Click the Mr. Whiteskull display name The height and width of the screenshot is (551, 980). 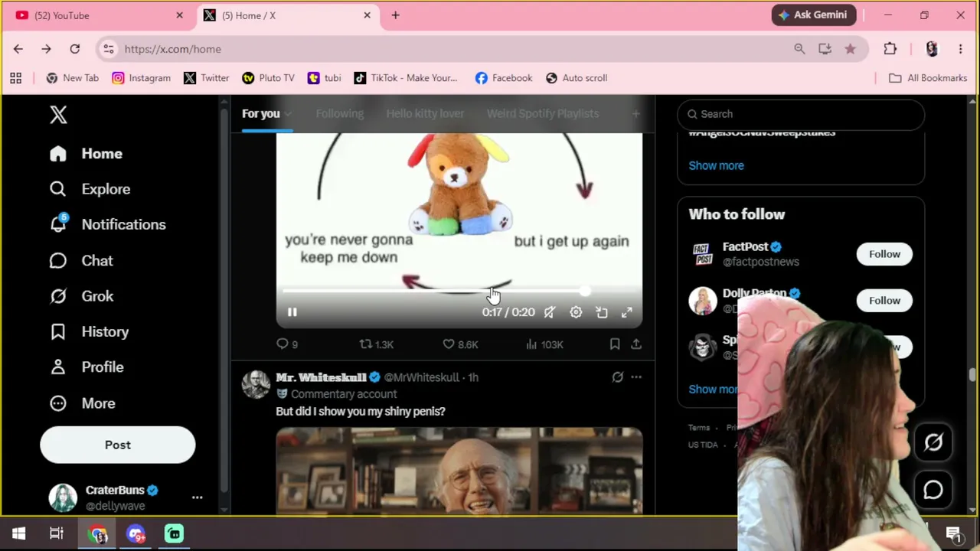click(321, 377)
